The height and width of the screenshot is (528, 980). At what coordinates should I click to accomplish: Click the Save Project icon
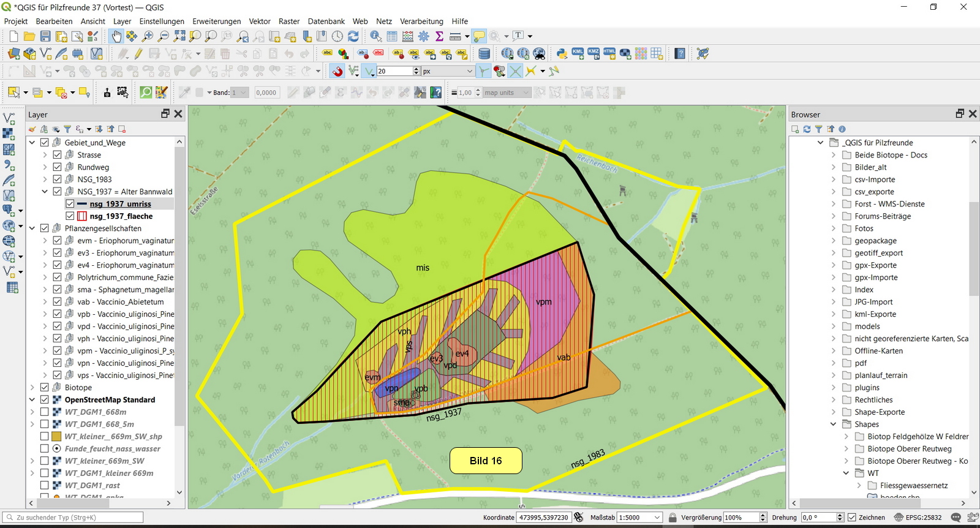[45, 37]
